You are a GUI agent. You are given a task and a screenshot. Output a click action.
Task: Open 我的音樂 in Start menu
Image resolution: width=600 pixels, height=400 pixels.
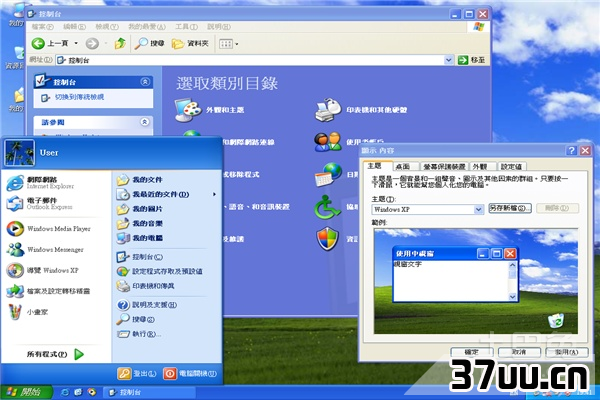point(139,224)
